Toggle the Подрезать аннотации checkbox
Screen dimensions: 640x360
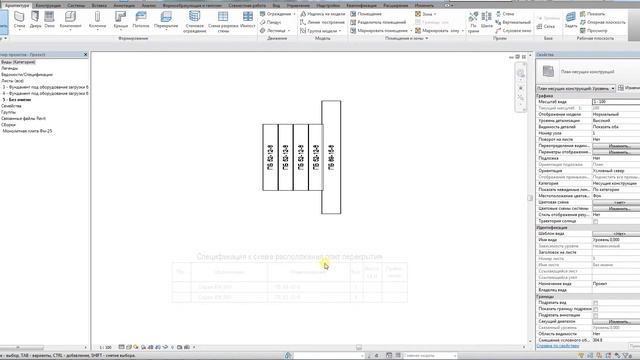point(596,316)
